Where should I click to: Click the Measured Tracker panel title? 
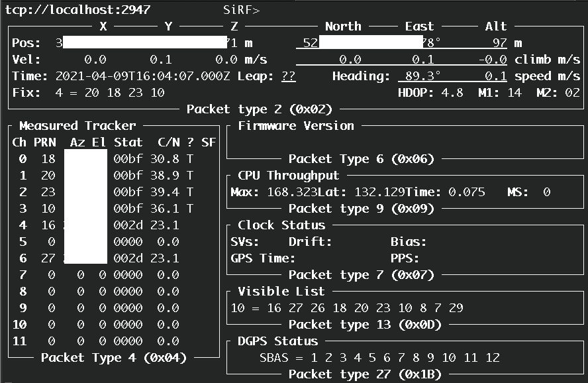pos(77,126)
